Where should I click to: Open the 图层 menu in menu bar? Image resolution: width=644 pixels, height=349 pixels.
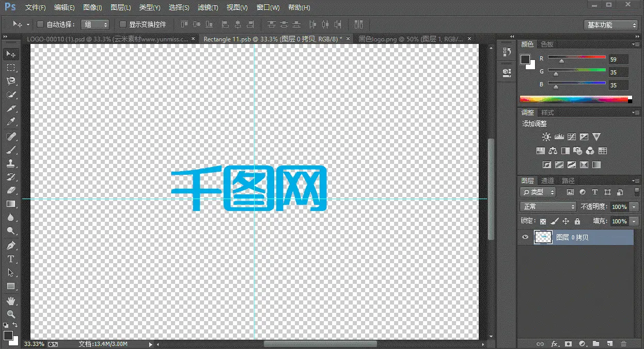[x=120, y=7]
